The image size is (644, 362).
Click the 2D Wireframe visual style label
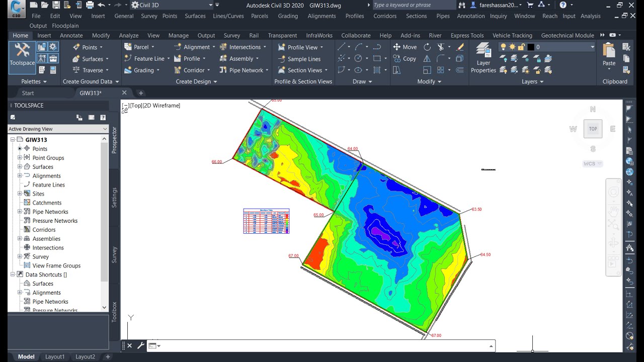point(162,106)
